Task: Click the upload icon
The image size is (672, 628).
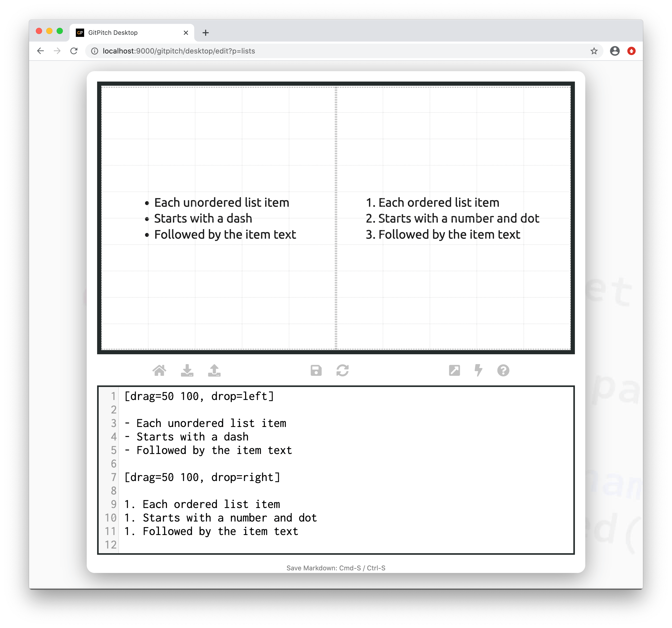Action: tap(214, 371)
